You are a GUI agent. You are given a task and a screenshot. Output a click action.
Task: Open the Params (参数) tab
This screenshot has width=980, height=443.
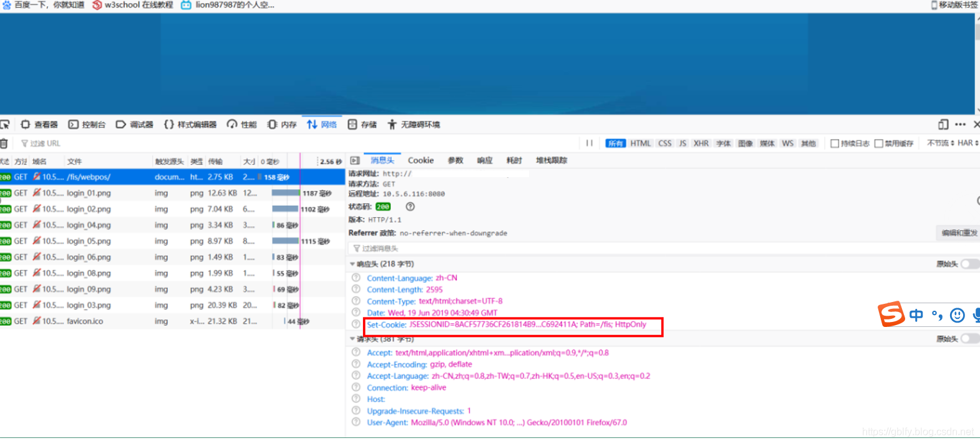(455, 160)
